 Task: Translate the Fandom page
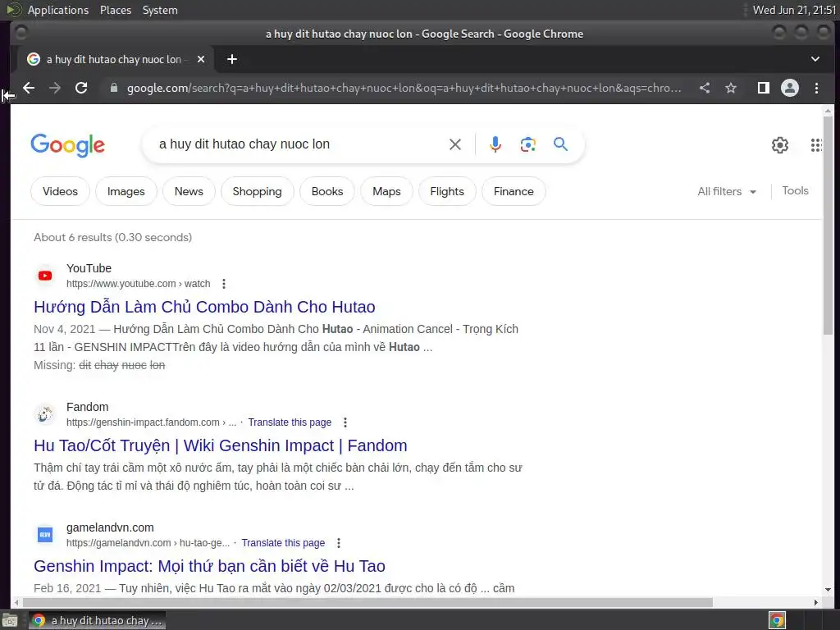290,422
